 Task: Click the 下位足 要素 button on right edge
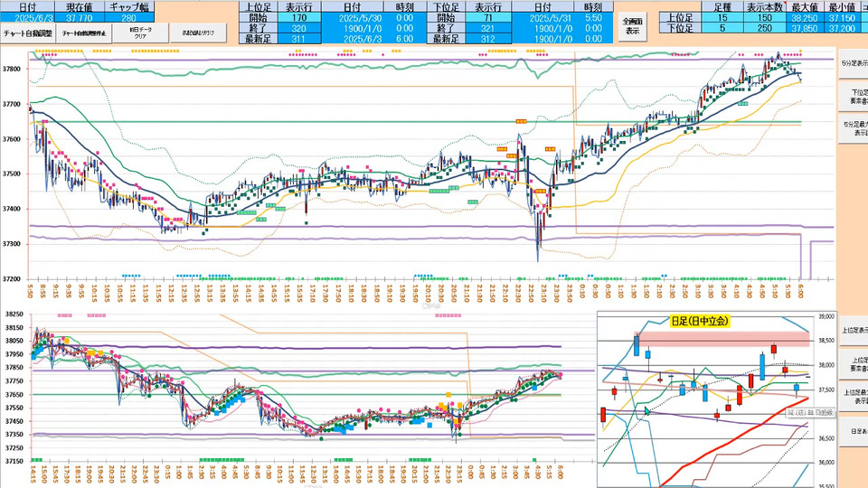[x=853, y=97]
